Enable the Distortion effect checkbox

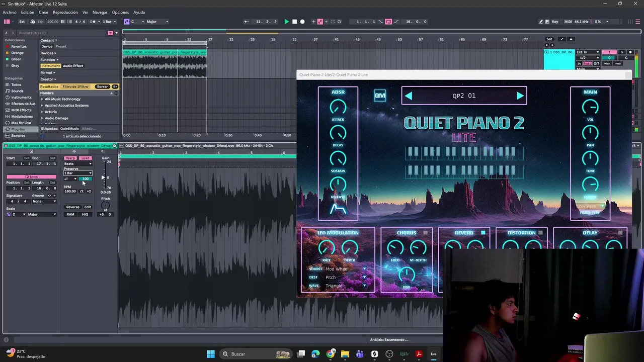point(540,233)
